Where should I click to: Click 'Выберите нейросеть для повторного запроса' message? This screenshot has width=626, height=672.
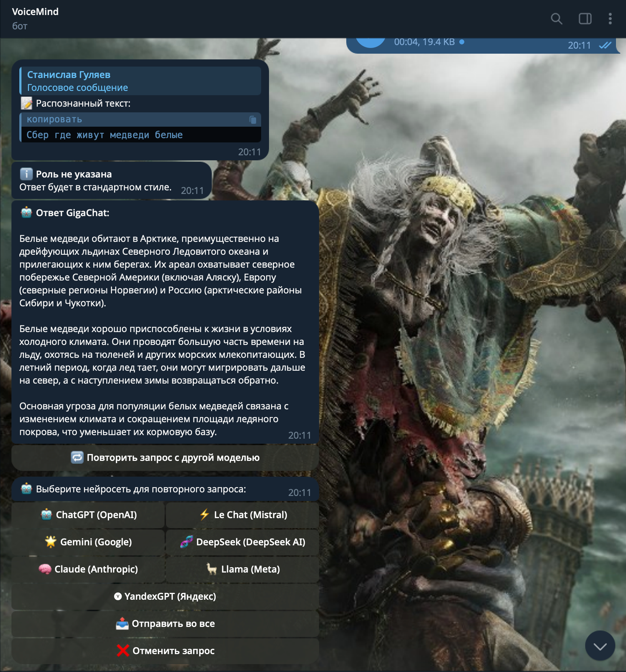[x=165, y=489]
